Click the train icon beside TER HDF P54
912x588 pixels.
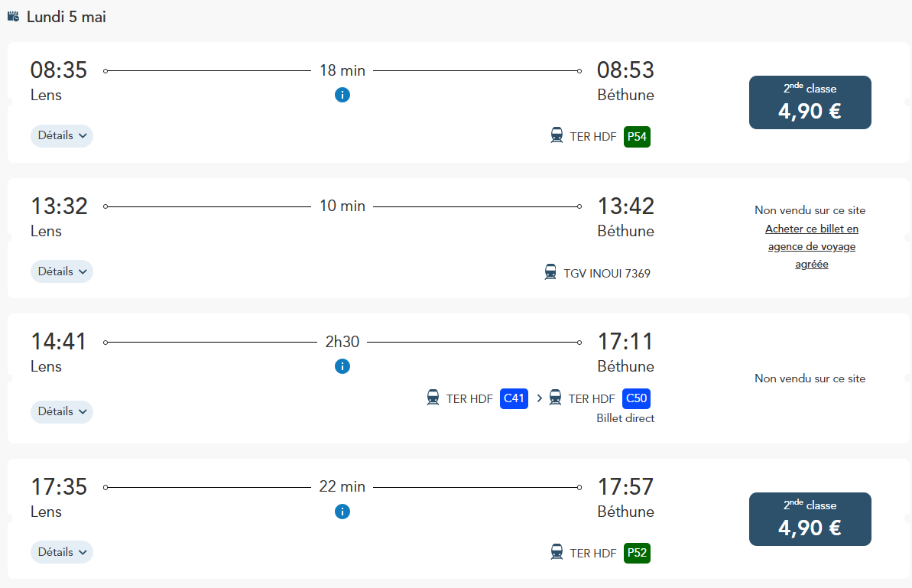click(557, 135)
